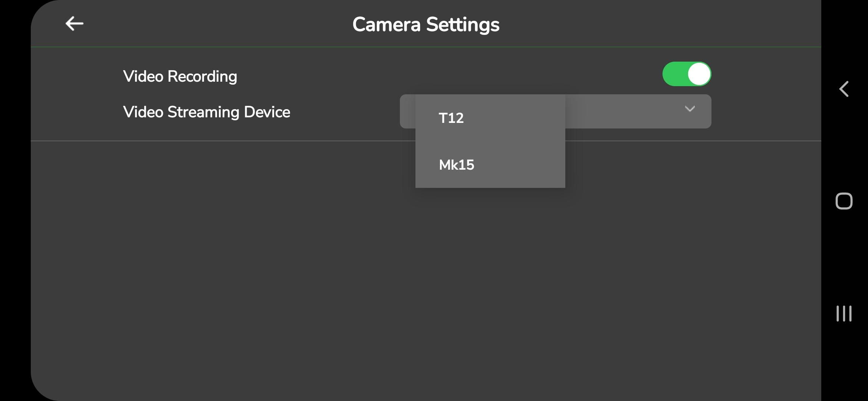868x401 pixels.
Task: Tap the Video Streaming Device label
Action: click(x=206, y=112)
